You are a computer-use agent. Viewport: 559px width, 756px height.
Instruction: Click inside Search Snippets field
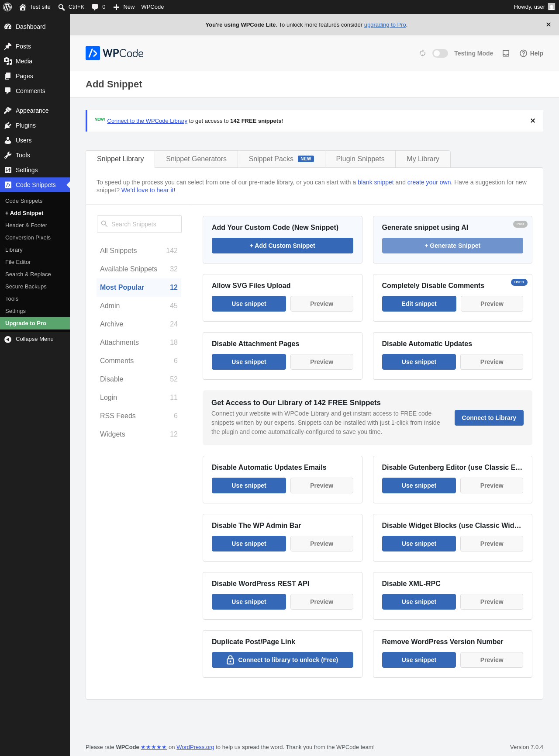[139, 224]
